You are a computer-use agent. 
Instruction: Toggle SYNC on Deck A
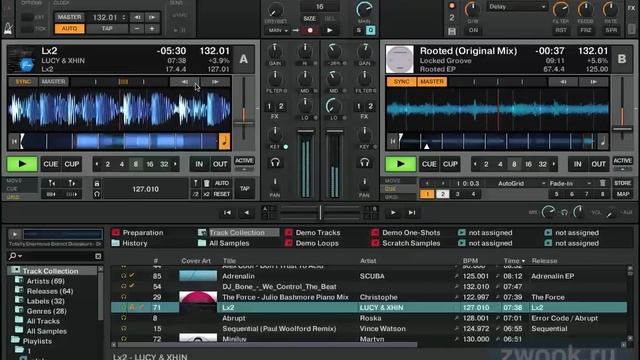click(x=23, y=82)
